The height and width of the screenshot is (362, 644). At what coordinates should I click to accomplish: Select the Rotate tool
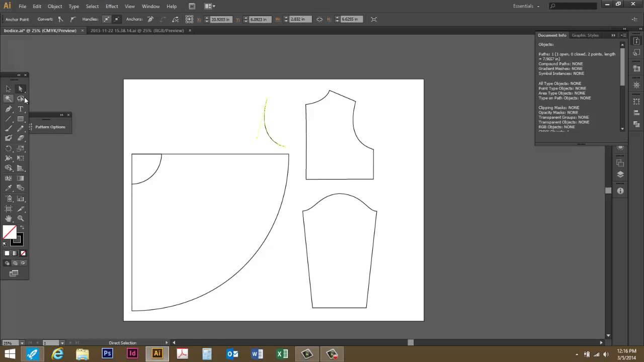pyautogui.click(x=9, y=148)
